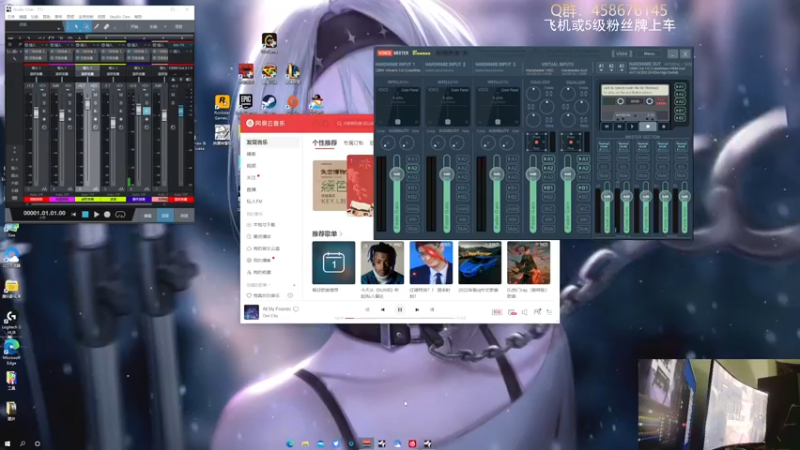Skip to previous track in NetEase player
This screenshot has height=450, width=800.
click(383, 310)
